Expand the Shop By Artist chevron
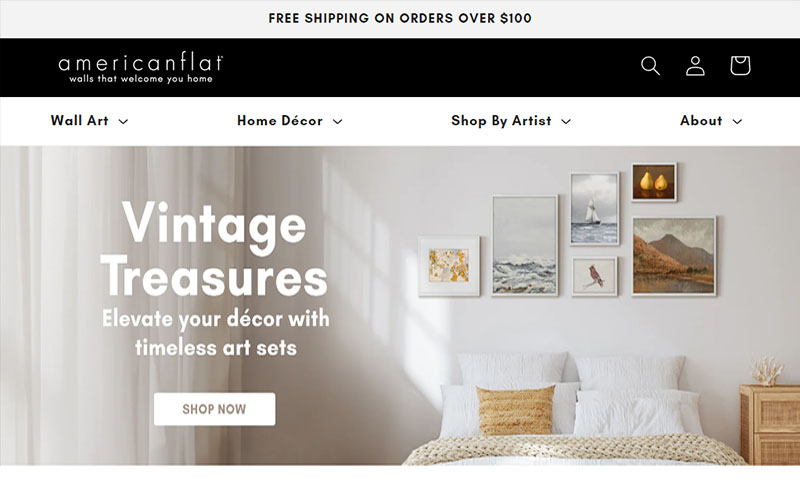The image size is (800, 503). tap(566, 121)
